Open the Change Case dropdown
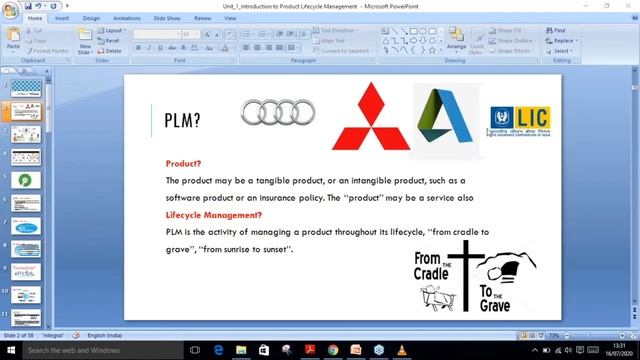The height and width of the screenshot is (360, 640). 209,48
